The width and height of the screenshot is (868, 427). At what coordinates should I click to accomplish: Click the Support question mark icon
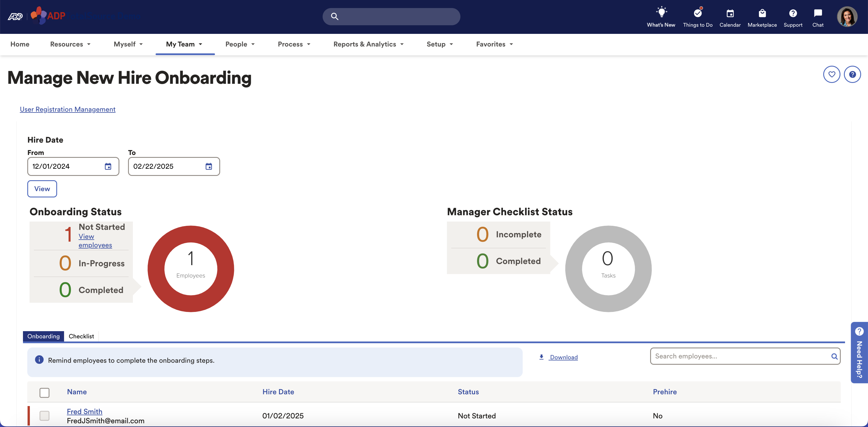(x=793, y=14)
